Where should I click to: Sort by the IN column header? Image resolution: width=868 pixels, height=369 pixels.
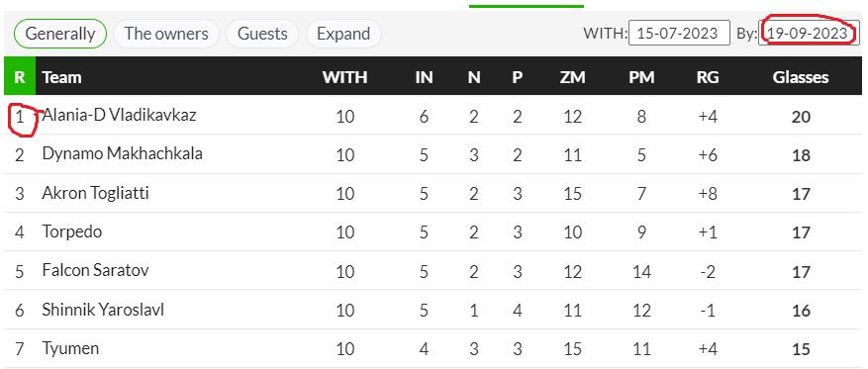424,77
